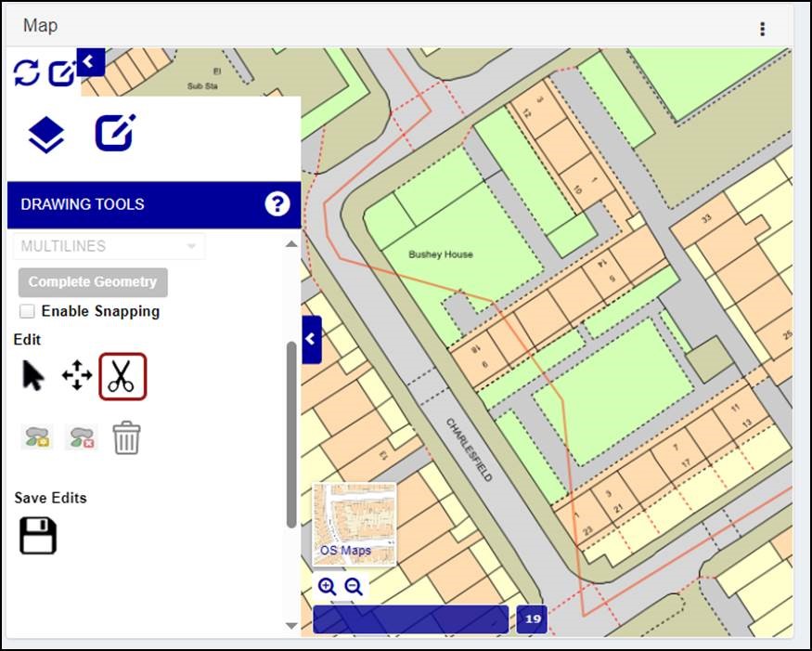The height and width of the screenshot is (651, 812).
Task: Open Drawing Tools help question mark
Action: tap(277, 204)
